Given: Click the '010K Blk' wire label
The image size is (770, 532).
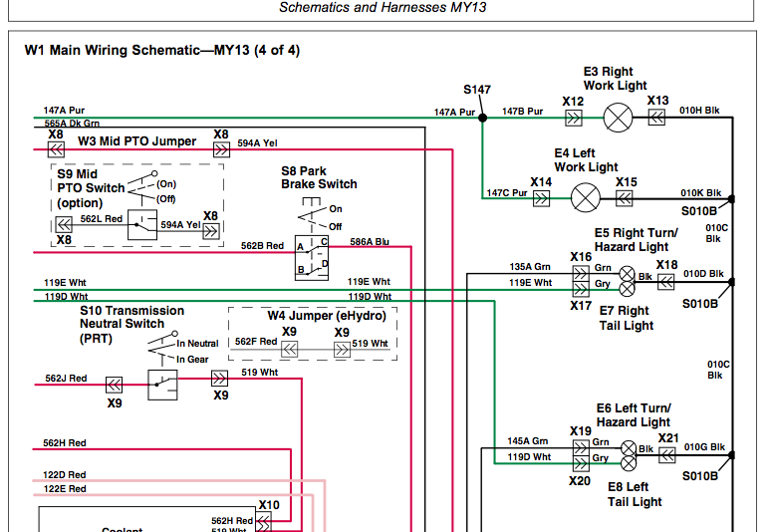Looking at the screenshot, I should [700, 192].
